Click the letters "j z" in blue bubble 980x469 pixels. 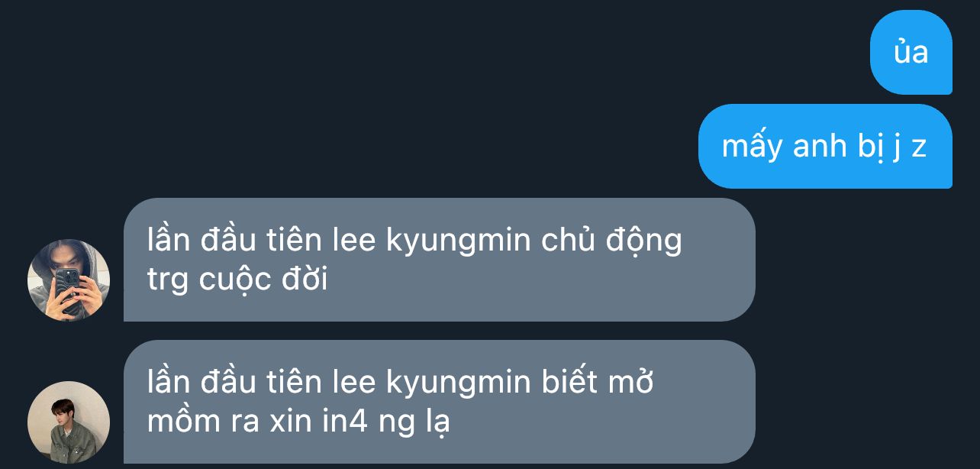[909, 147]
